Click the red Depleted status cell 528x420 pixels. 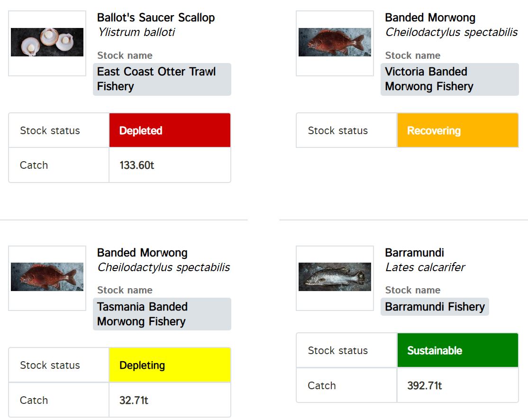170,130
